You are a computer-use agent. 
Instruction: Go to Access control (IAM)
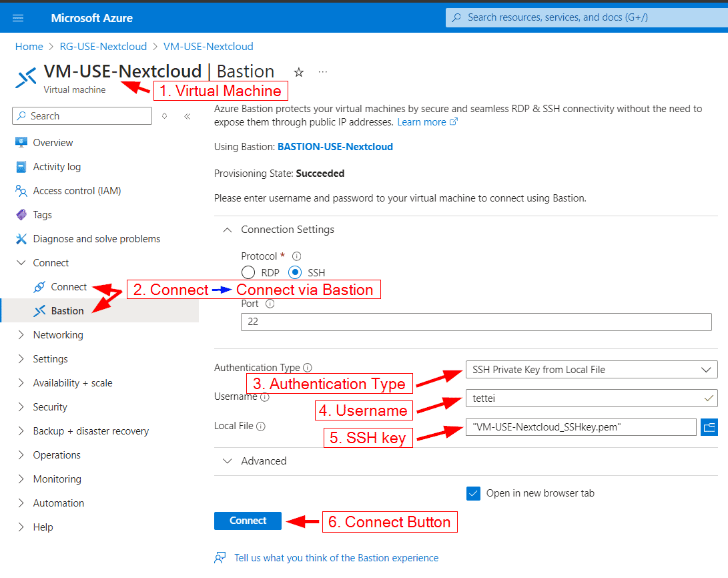77,191
